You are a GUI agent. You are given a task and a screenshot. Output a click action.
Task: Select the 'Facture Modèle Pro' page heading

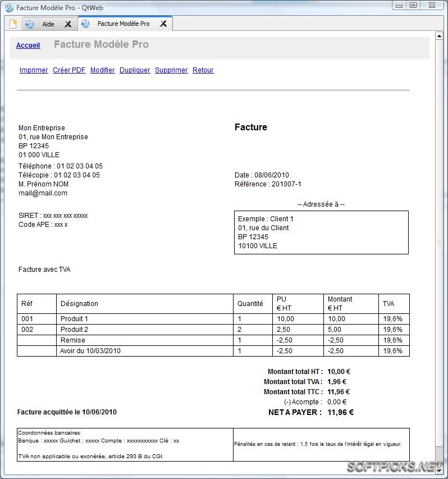tap(101, 44)
